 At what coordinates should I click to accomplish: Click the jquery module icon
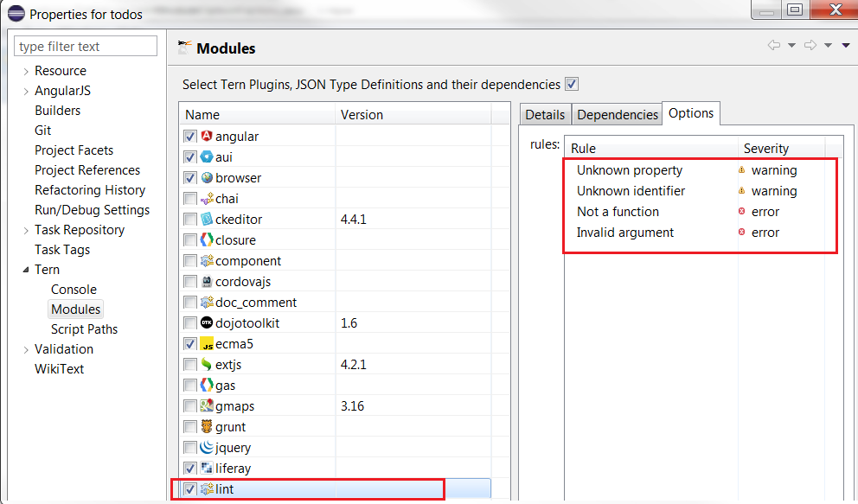(207, 448)
